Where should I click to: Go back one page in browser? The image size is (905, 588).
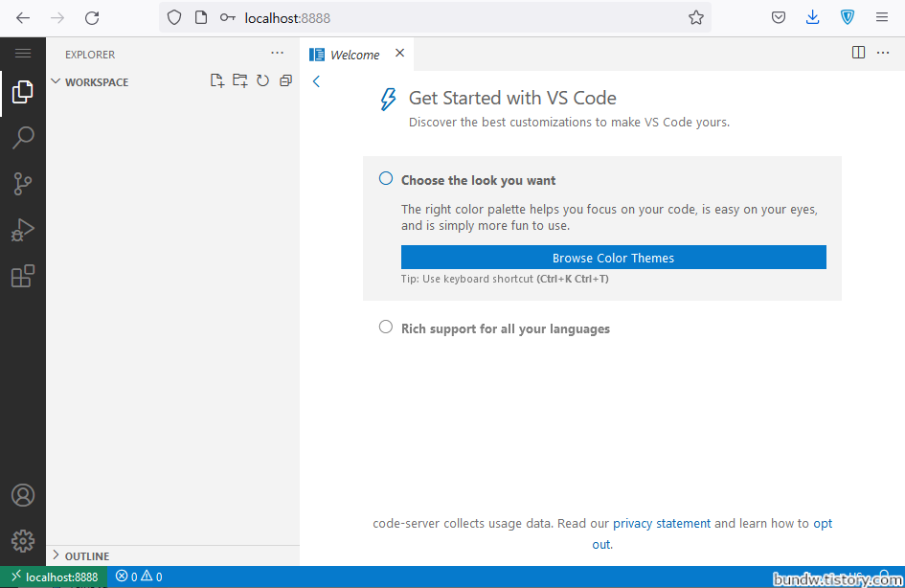(23, 18)
